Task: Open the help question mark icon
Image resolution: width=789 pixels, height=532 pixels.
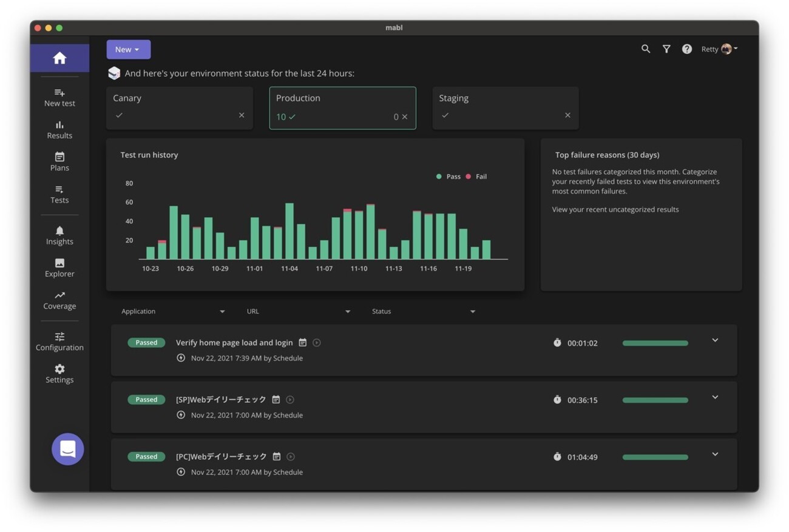Action: click(x=686, y=49)
